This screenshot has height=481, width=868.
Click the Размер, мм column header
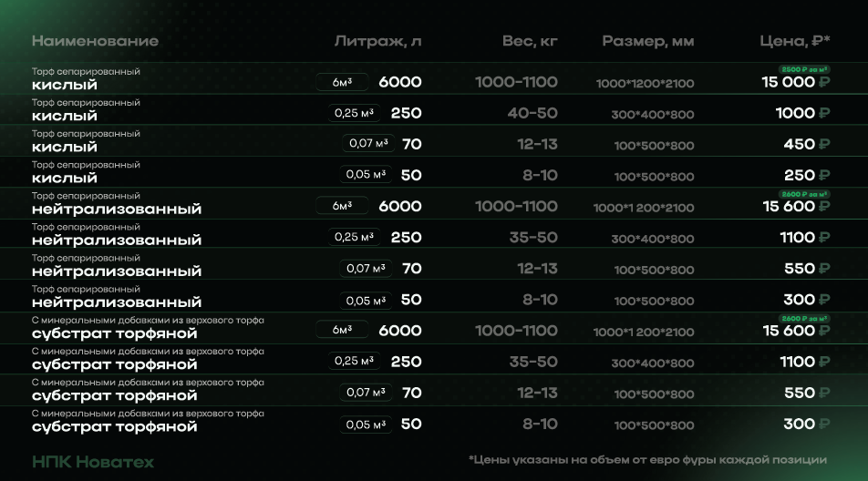coord(648,41)
